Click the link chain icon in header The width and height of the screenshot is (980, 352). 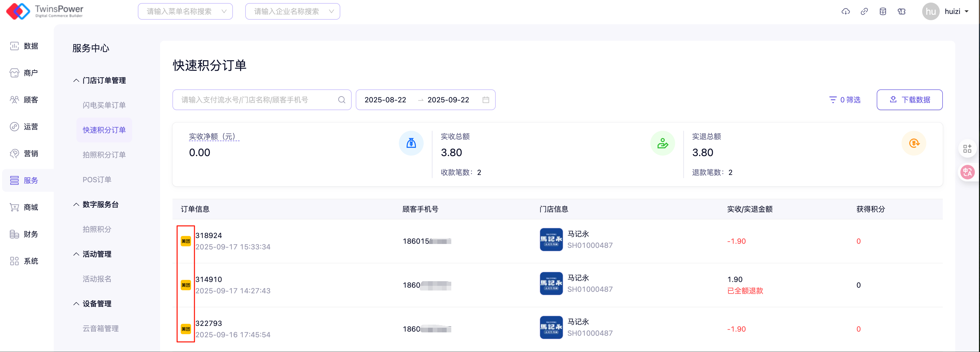click(864, 11)
